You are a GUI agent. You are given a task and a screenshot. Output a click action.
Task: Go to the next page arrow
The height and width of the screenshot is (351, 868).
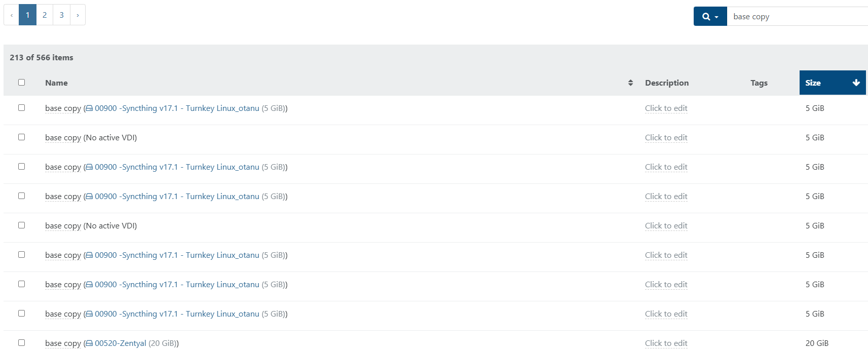(x=78, y=15)
